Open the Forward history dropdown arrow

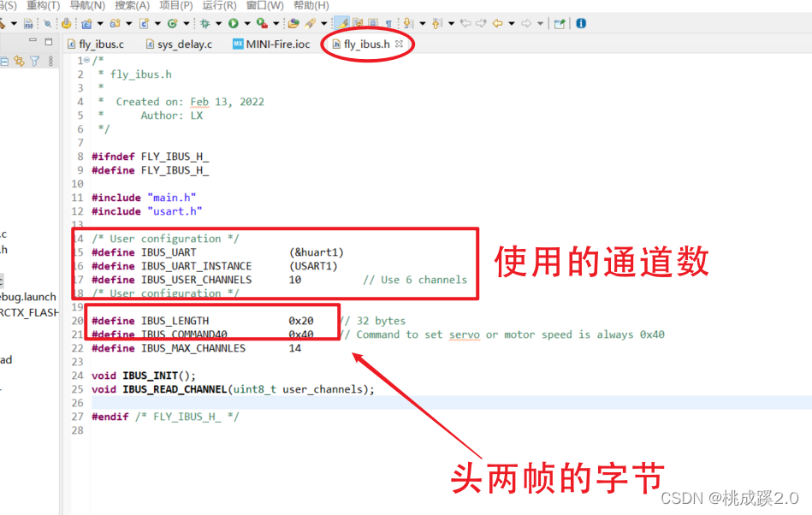[541, 23]
